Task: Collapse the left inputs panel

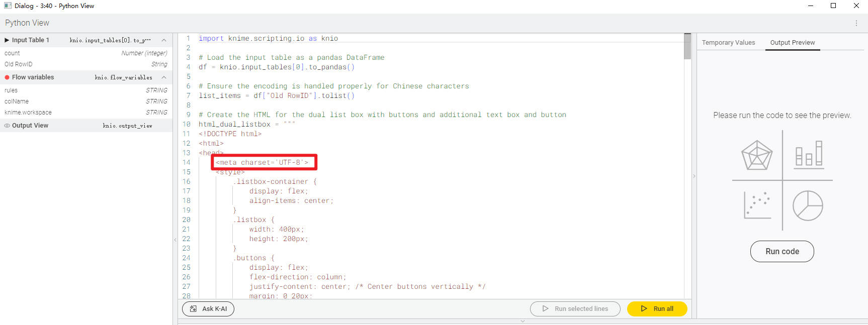Action: [175, 240]
